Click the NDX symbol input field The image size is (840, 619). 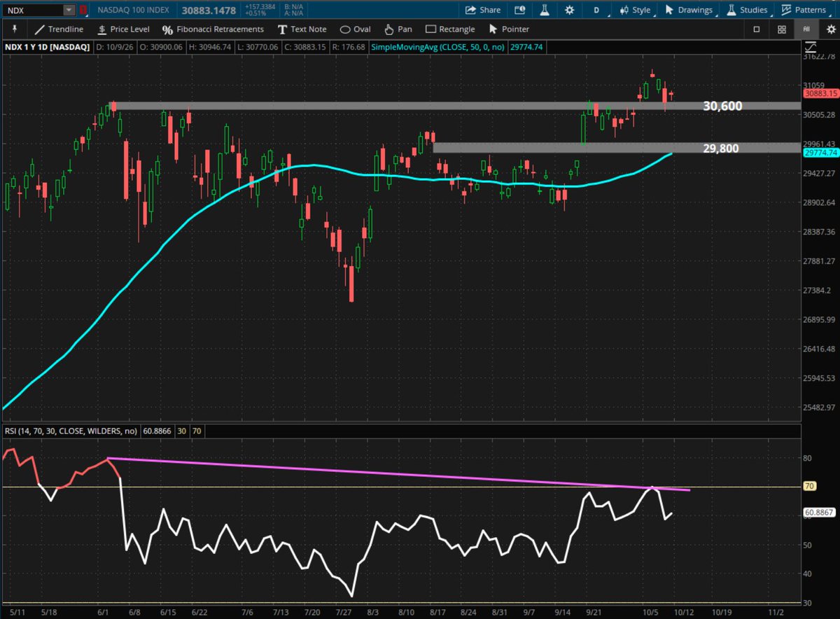33,10
